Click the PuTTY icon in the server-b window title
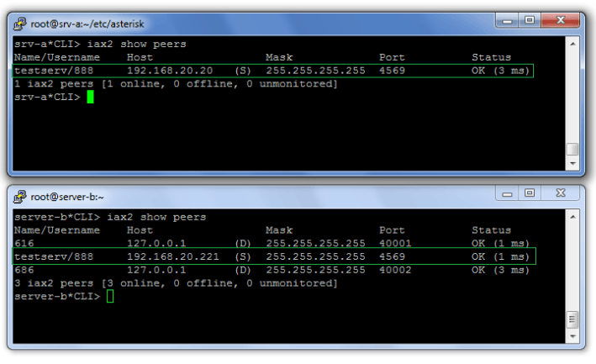This screenshot has height=364, width=596. (20, 197)
